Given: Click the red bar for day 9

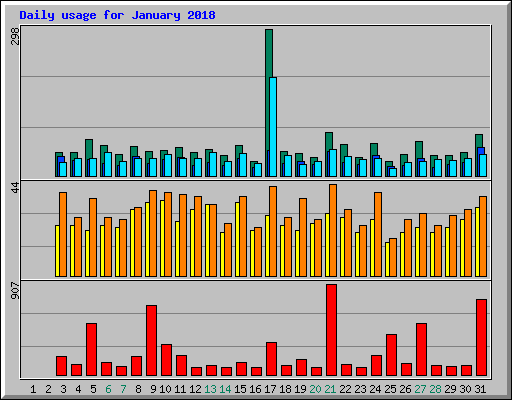Looking at the screenshot, I should (x=152, y=341).
